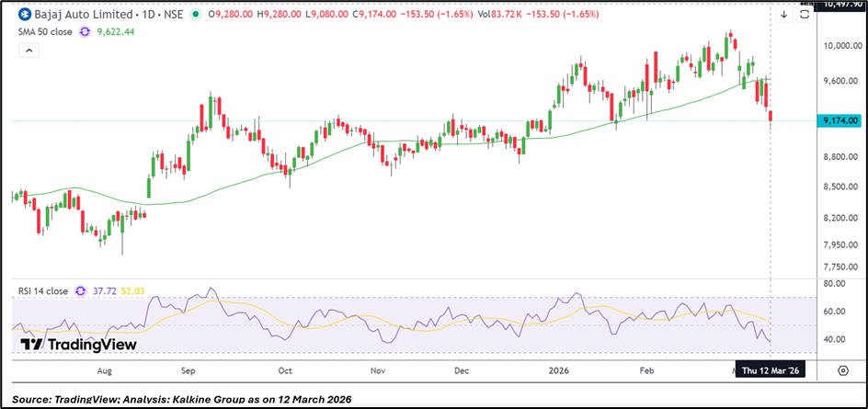Select the SMA 50 close indicator label
868x409 pixels.
(45, 30)
